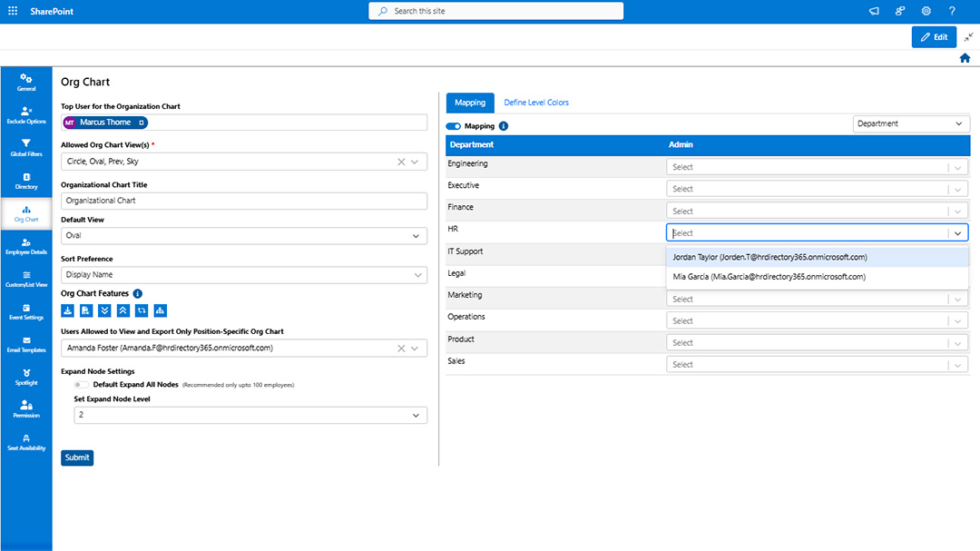Click the Submit button
This screenshot has width=980, height=551.
click(x=76, y=458)
